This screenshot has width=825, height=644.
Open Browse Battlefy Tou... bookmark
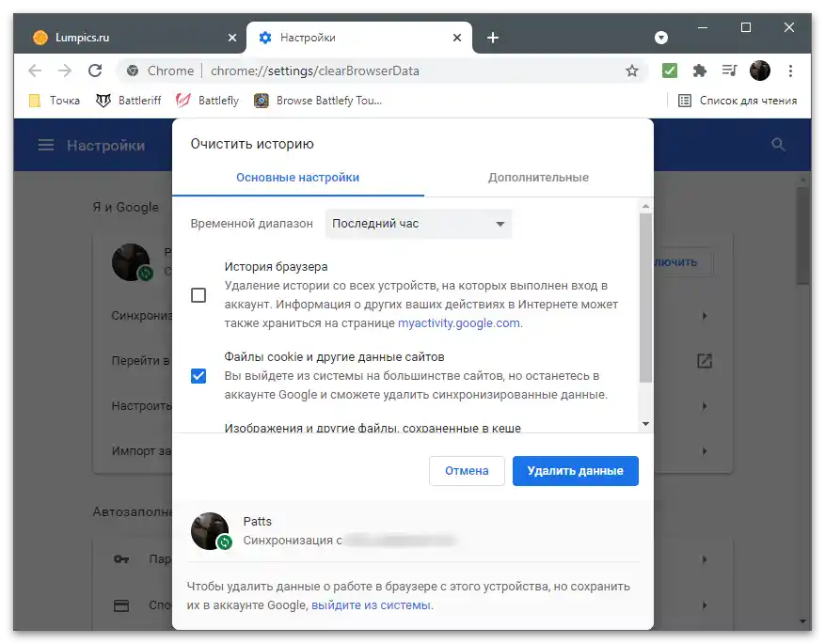[318, 101]
